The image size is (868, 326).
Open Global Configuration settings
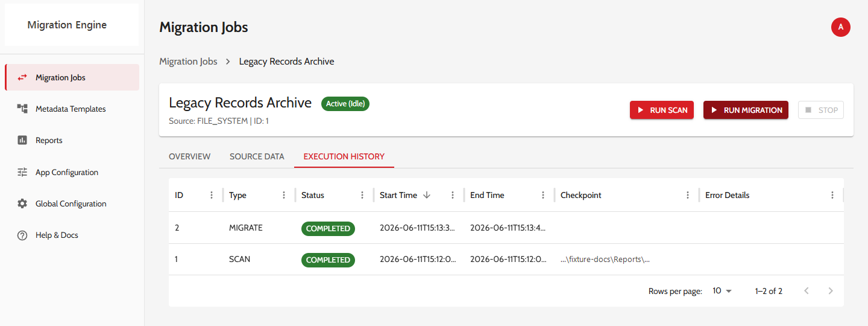click(x=72, y=203)
